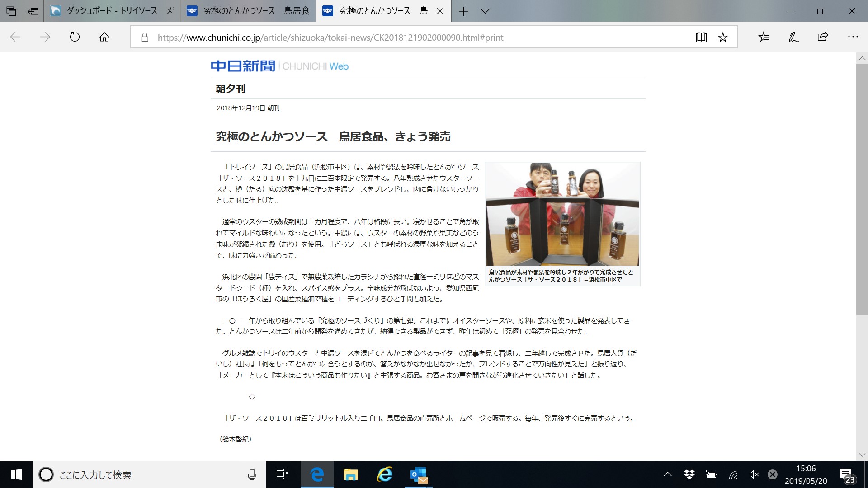Viewport: 868px width, 488px height.
Task: Click the muted volume speaker icon
Action: [754, 474]
